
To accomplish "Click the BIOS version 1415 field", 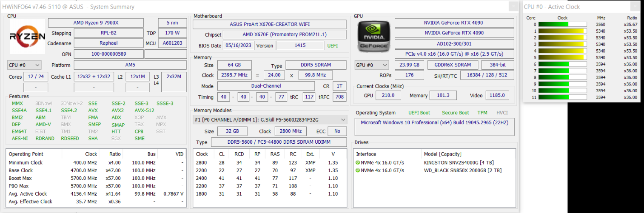I will point(299,45).
